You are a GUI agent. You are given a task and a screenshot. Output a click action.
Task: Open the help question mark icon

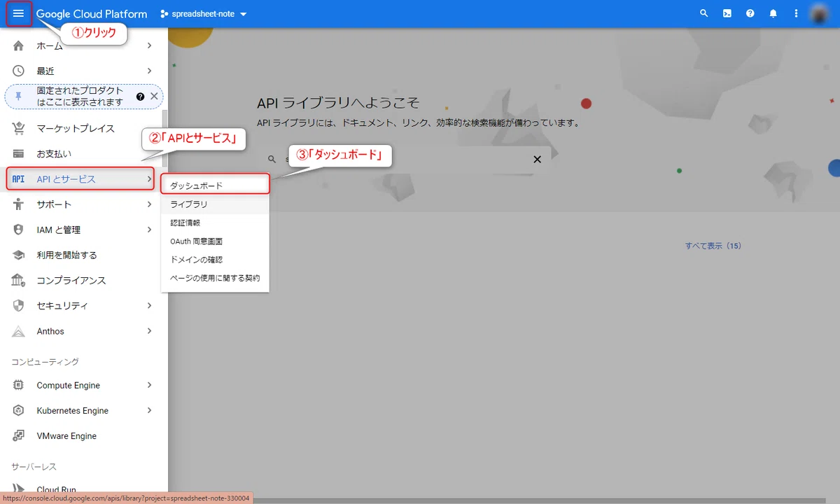coord(750,13)
